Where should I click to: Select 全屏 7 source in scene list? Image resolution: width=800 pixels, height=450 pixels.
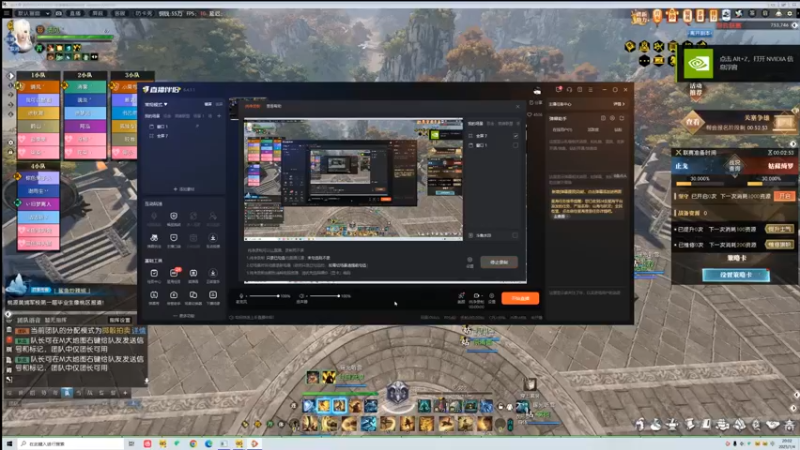pos(162,136)
